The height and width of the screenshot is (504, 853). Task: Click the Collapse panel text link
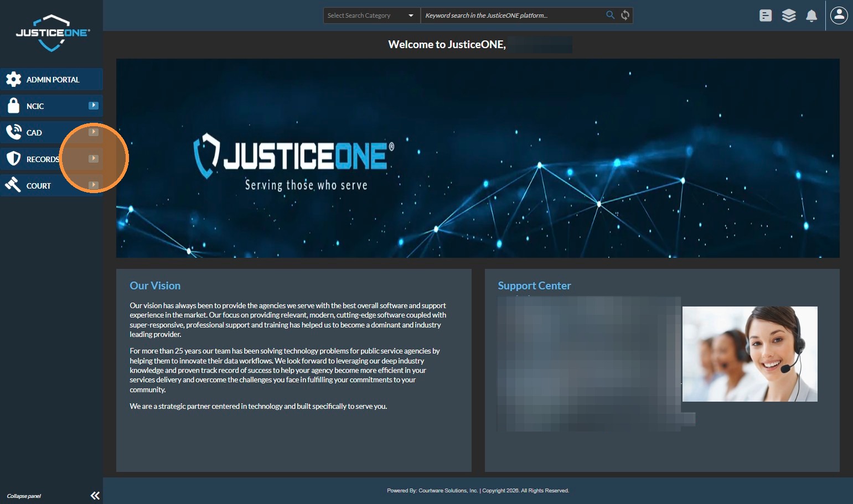[24, 496]
